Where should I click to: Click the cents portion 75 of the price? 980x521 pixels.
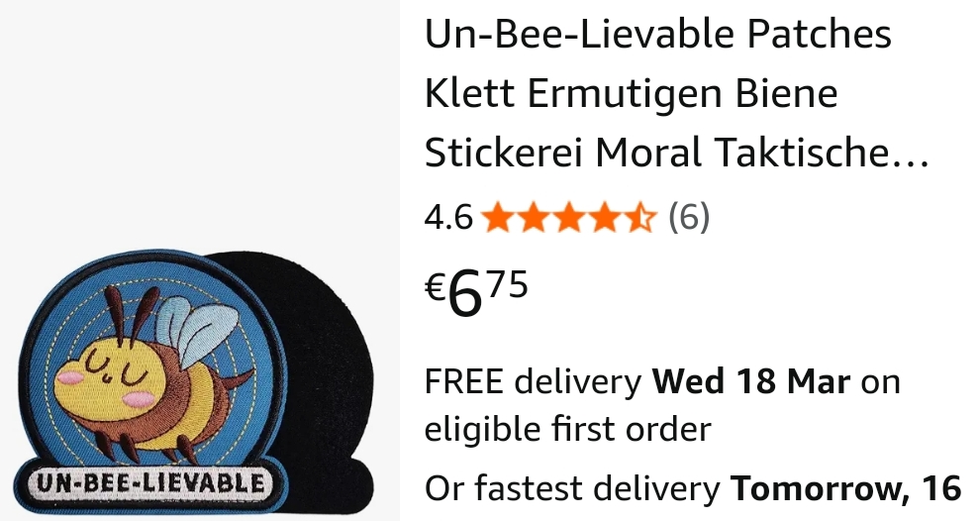click(x=507, y=284)
